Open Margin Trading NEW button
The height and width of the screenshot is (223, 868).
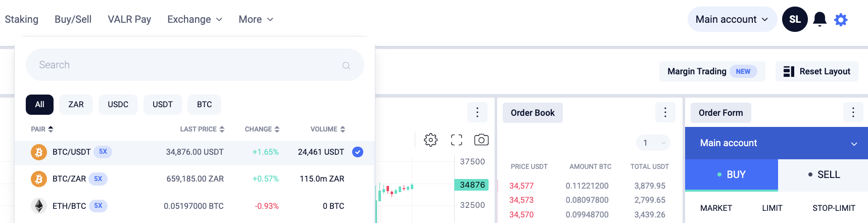click(712, 71)
